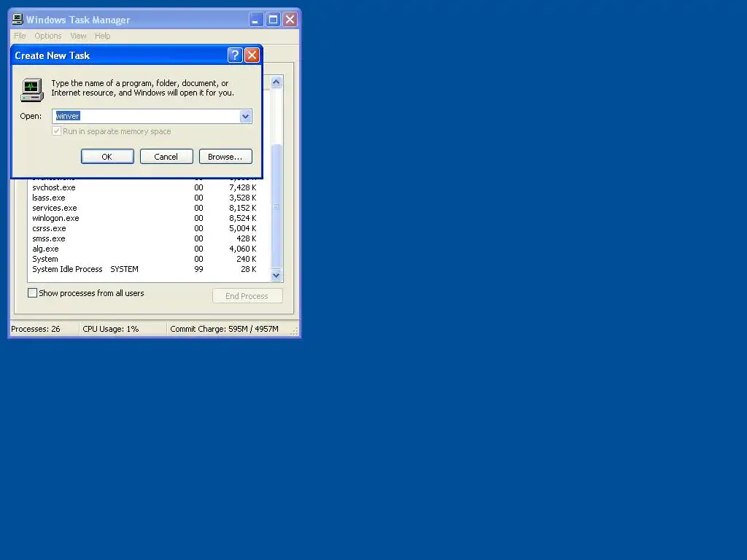Click the resize grip in the status bar corner
The image size is (747, 560).
pos(295,331)
